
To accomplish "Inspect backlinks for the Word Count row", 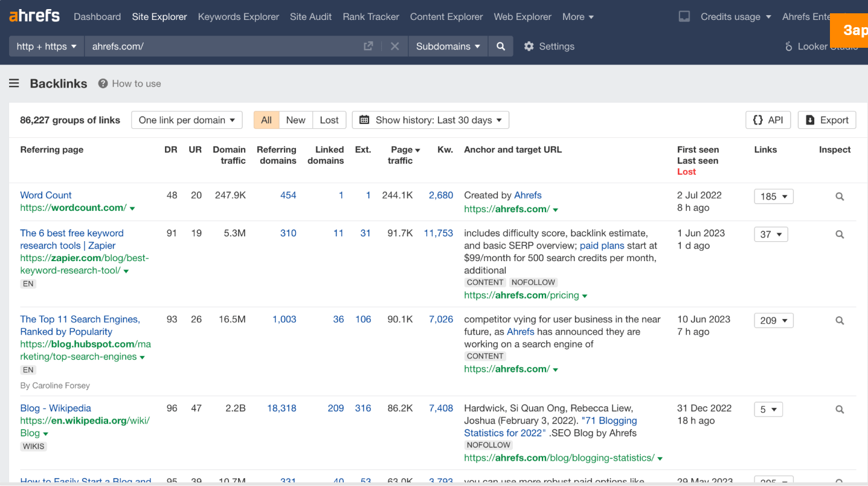I will [840, 196].
